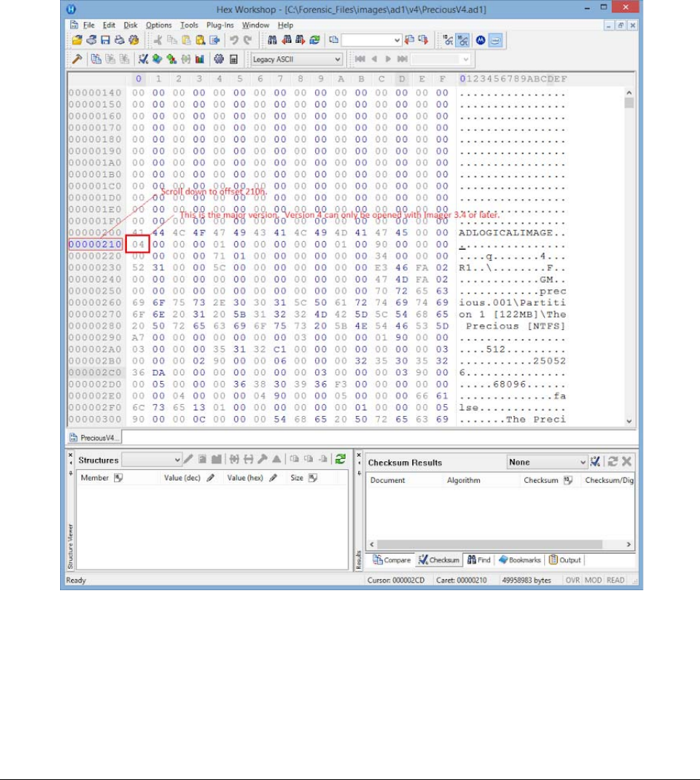
Task: Switch to the Bookmarks tab
Action: (520, 560)
